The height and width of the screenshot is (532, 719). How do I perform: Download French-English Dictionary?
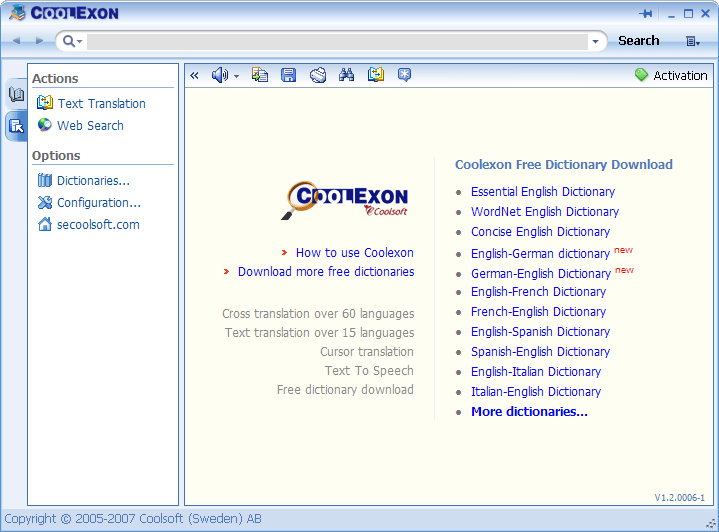[538, 312]
